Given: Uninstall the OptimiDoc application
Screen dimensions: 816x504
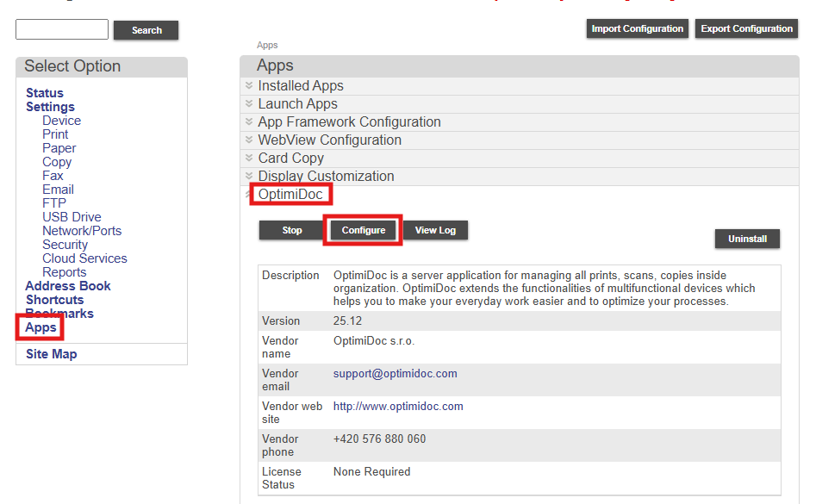Looking at the screenshot, I should click(x=747, y=239).
